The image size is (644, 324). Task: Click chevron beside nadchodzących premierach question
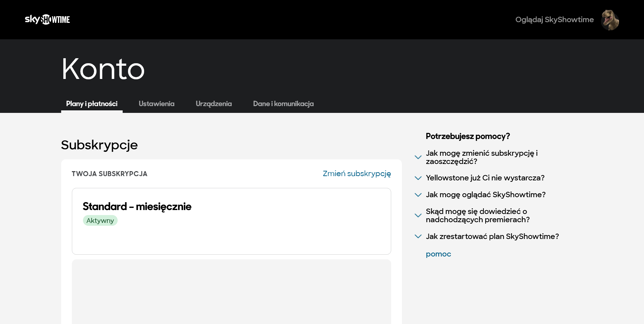coord(418,215)
